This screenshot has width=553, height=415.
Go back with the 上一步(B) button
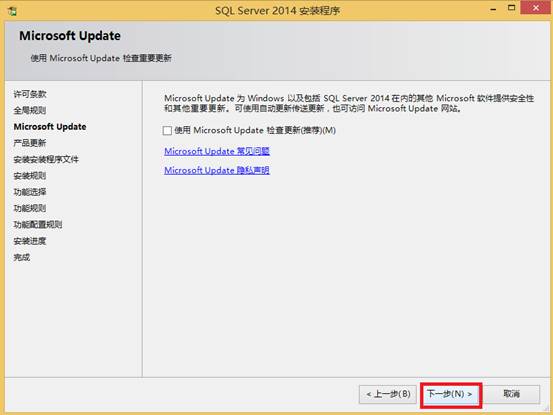tap(388, 394)
